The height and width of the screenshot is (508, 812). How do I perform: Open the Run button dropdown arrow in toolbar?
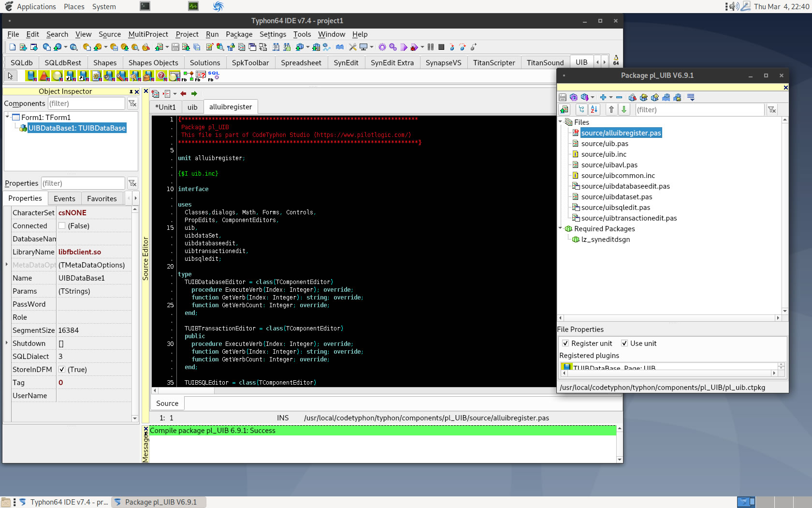pos(422,47)
